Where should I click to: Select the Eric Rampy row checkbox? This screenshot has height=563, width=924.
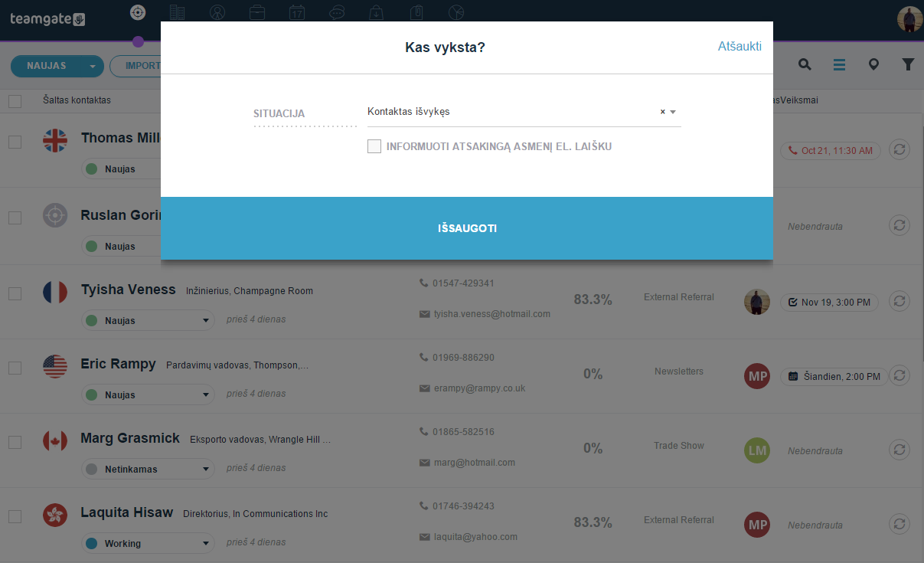[15, 368]
